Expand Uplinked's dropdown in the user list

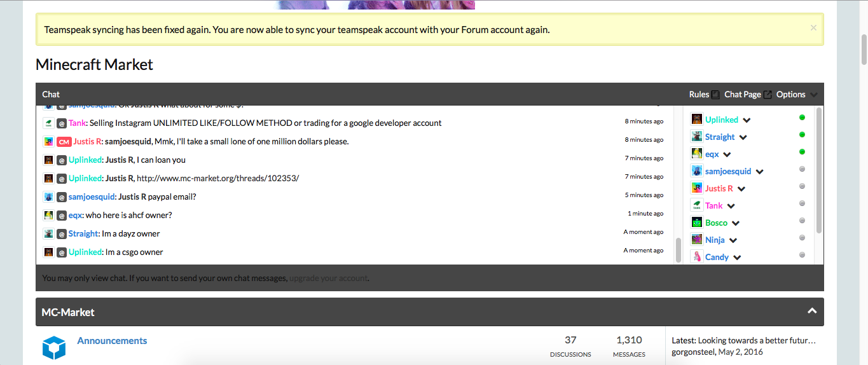[x=747, y=120]
